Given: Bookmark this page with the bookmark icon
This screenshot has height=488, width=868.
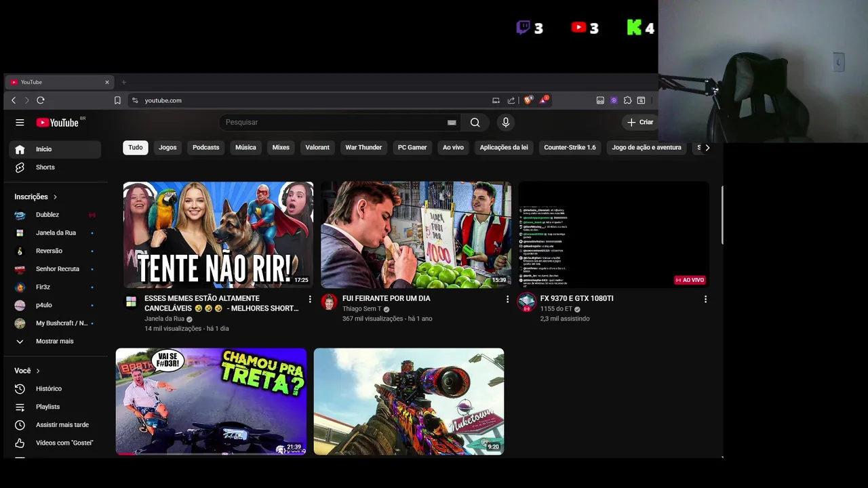Looking at the screenshot, I should click(117, 100).
